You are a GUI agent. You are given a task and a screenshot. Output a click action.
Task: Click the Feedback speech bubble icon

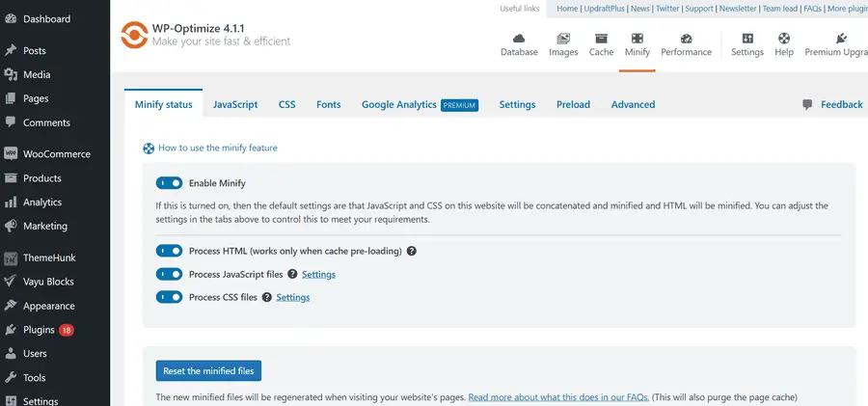807,104
